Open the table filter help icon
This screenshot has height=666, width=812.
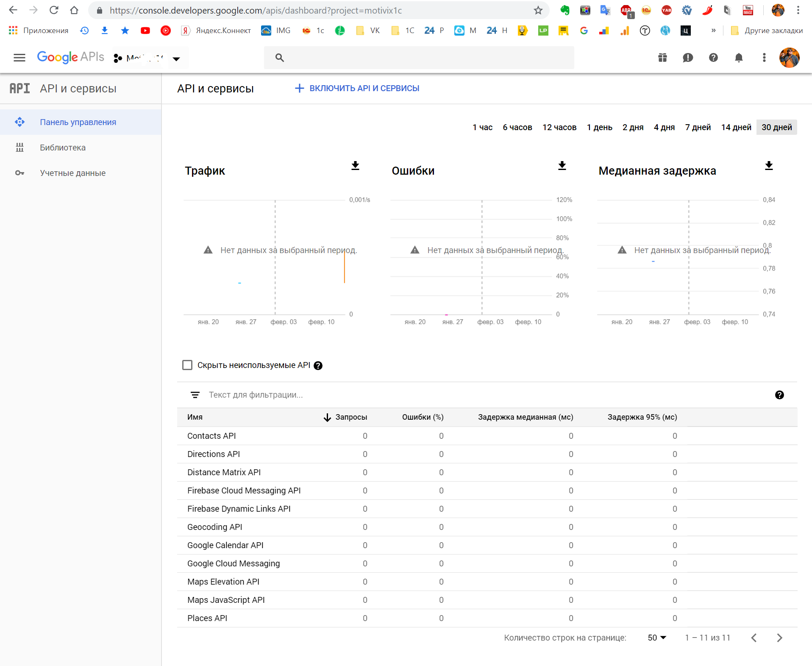779,395
